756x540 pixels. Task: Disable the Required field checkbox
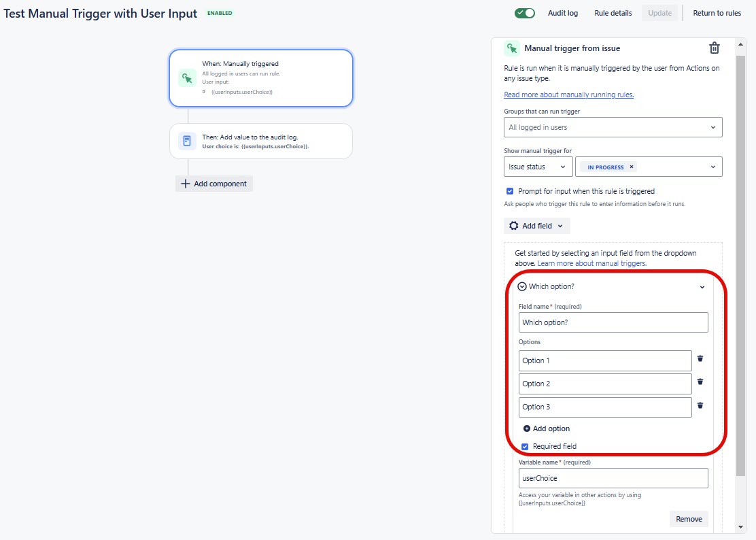(524, 445)
